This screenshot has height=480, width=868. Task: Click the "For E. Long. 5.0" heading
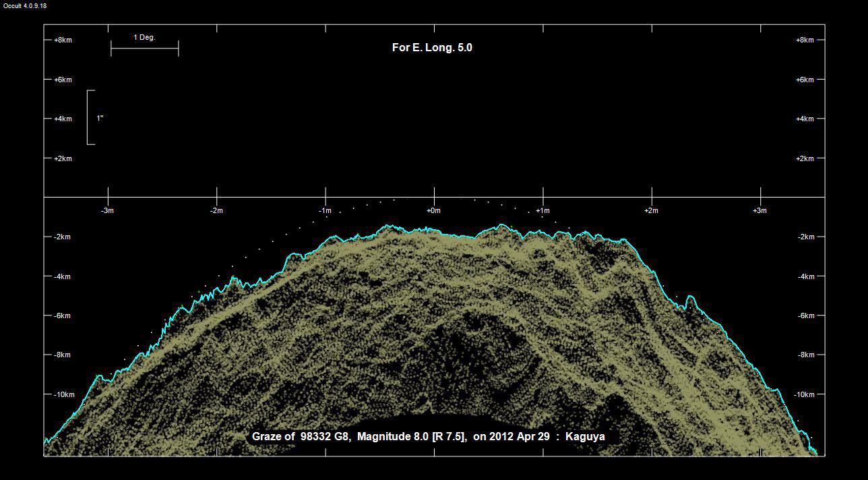(432, 48)
